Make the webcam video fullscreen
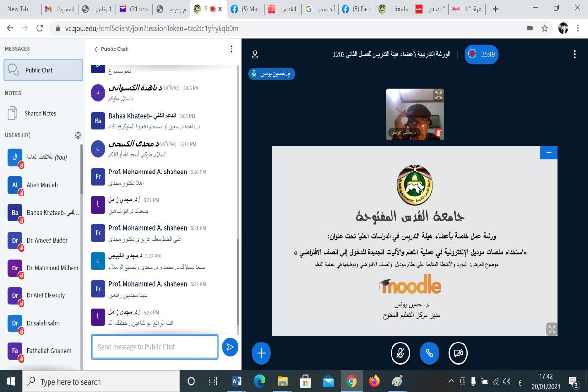 [x=439, y=95]
